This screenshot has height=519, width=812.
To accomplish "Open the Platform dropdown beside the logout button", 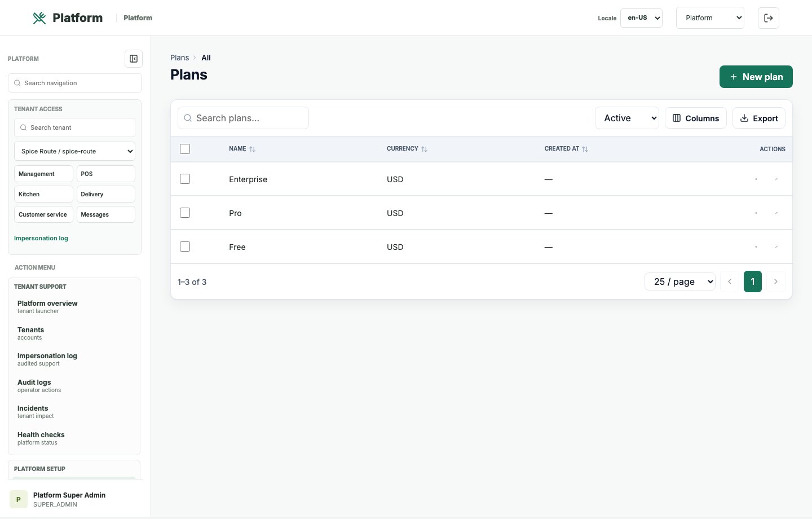I will [710, 18].
